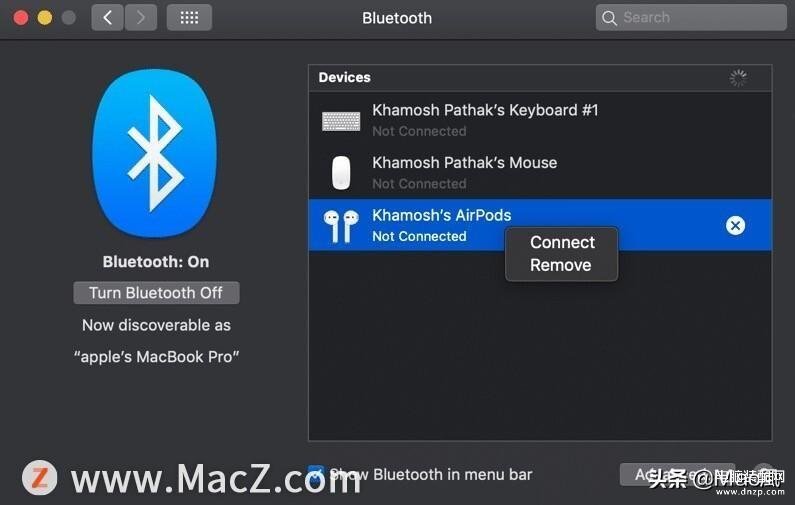795x505 pixels.
Task: Select Khamosh Pathak's Keyboard #1 row
Action: click(x=540, y=120)
